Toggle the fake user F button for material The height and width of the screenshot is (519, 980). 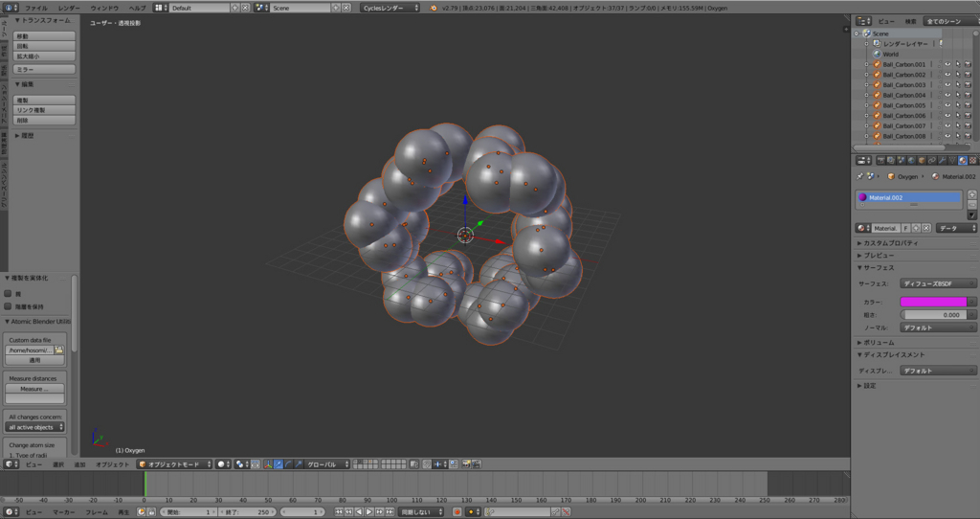tap(905, 228)
